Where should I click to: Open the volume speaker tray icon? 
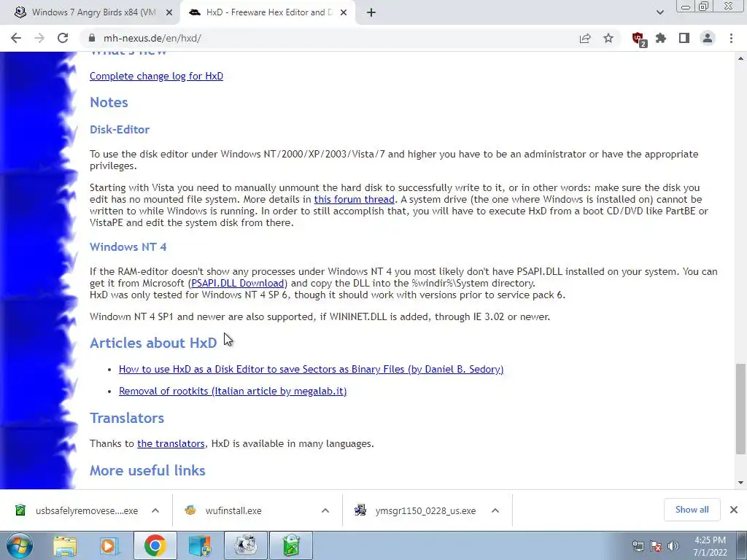[673, 546]
